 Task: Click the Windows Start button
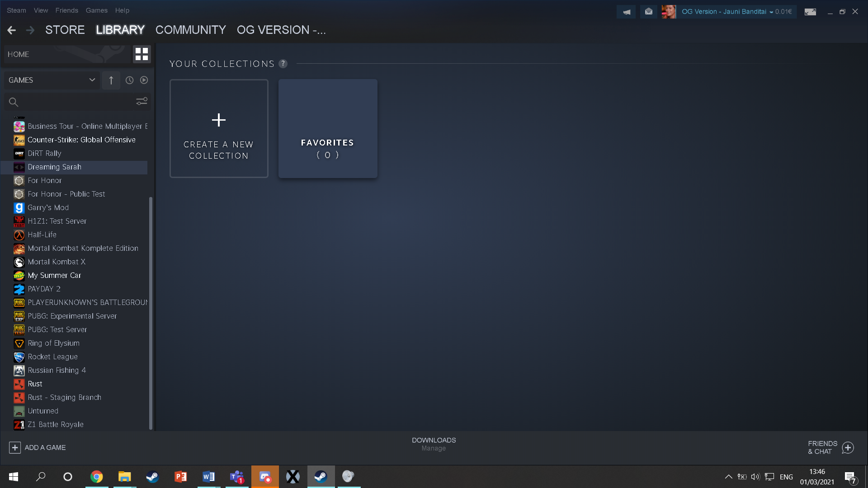tap(14, 477)
